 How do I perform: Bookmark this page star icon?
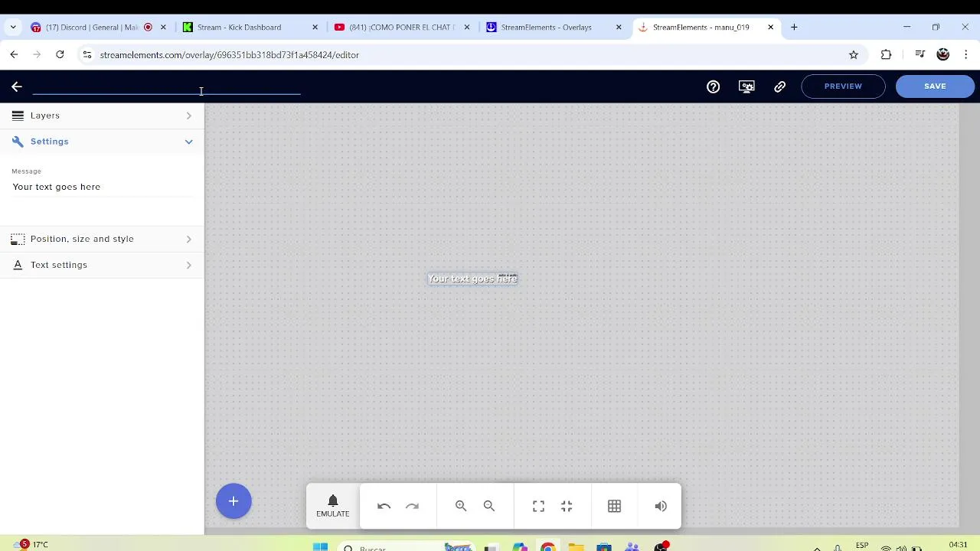click(x=854, y=54)
